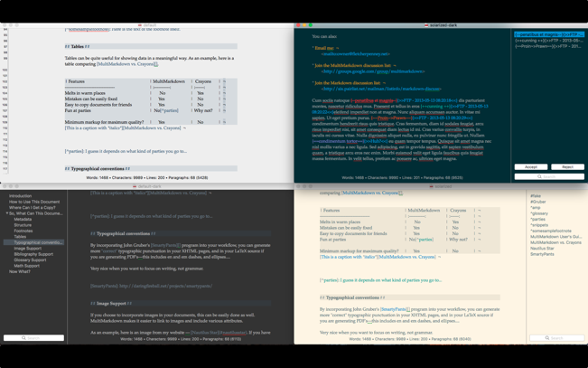Screen dimensions: 588x368
Task: Collapse the 'So, What Can This Document' outline section
Action: click(x=6, y=213)
